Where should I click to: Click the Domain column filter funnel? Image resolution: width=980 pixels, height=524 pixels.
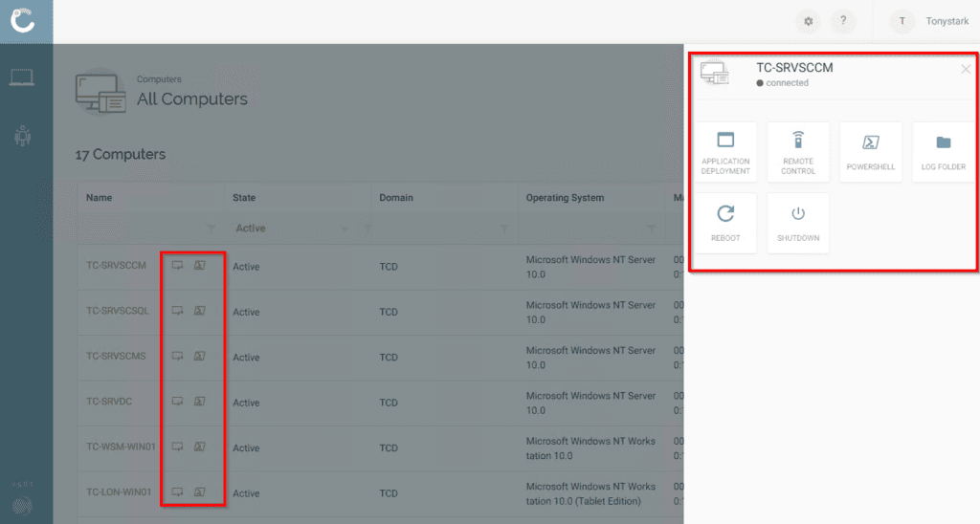pyautogui.click(x=504, y=229)
